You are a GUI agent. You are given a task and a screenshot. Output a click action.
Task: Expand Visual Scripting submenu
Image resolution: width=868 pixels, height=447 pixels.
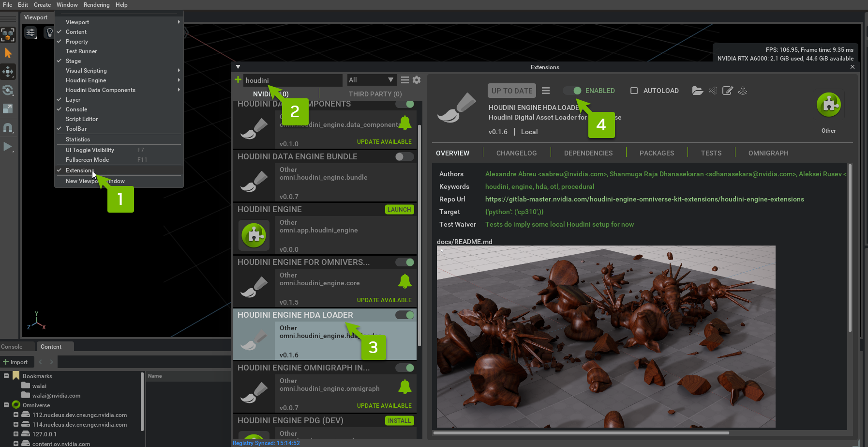(119, 71)
